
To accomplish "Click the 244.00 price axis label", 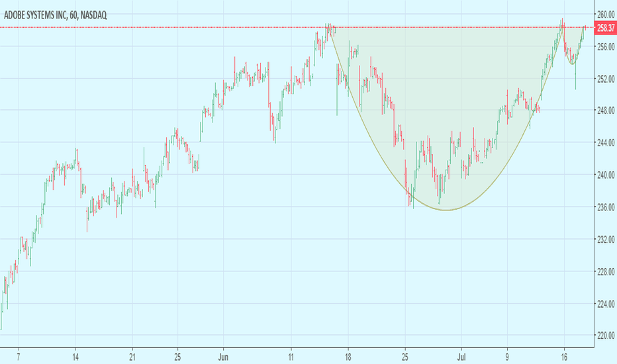I will pyautogui.click(x=606, y=143).
